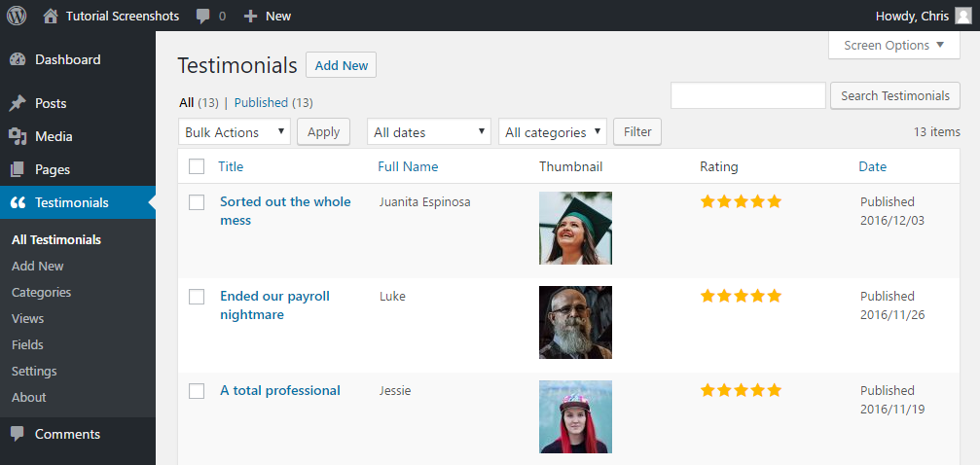Click the home icon beside Tutorial Screenshots
980x465 pixels.
point(51,16)
